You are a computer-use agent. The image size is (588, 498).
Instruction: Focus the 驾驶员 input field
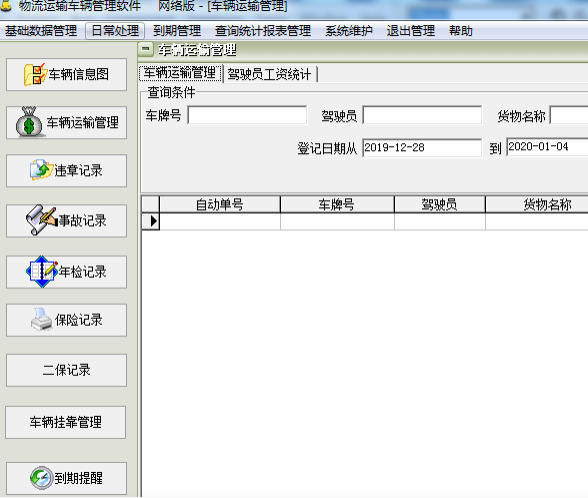[x=422, y=115]
